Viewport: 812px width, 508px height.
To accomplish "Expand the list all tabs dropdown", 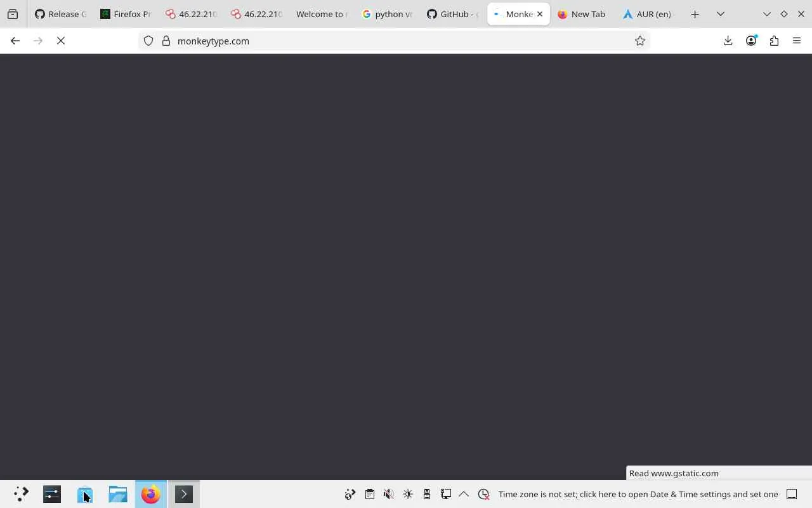I will coord(721,14).
